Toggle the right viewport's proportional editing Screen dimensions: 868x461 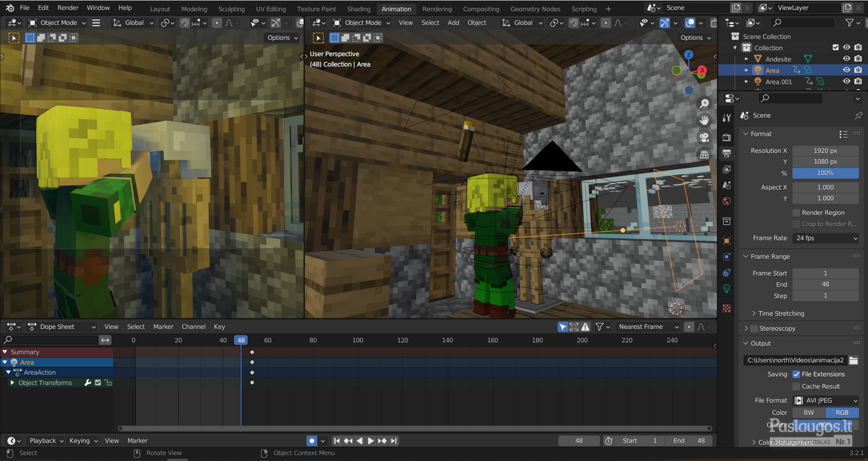click(x=606, y=23)
